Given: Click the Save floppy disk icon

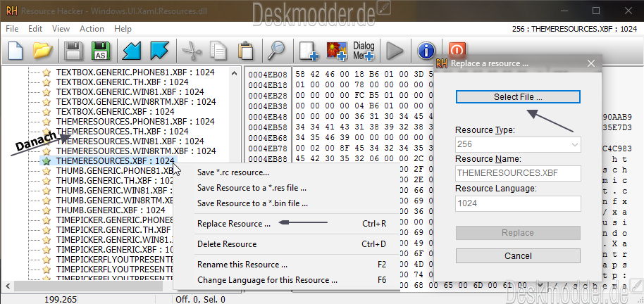Looking at the screenshot, I should pos(74,51).
